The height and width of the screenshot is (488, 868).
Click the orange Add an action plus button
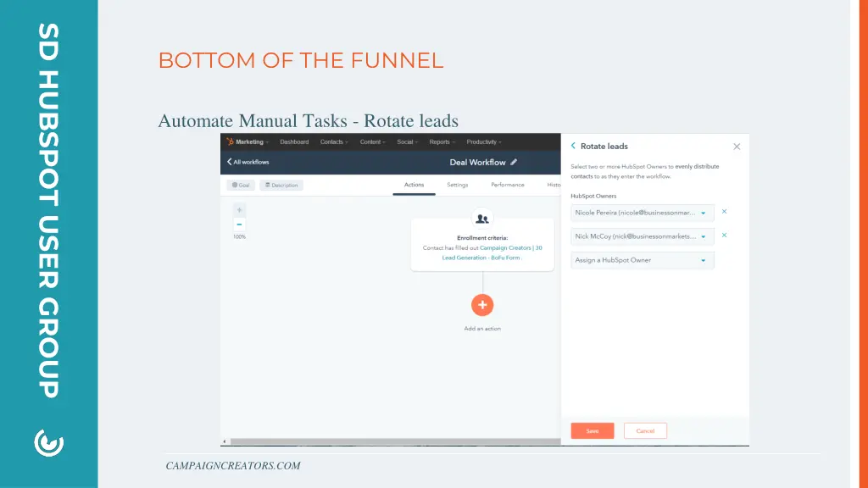coord(482,305)
